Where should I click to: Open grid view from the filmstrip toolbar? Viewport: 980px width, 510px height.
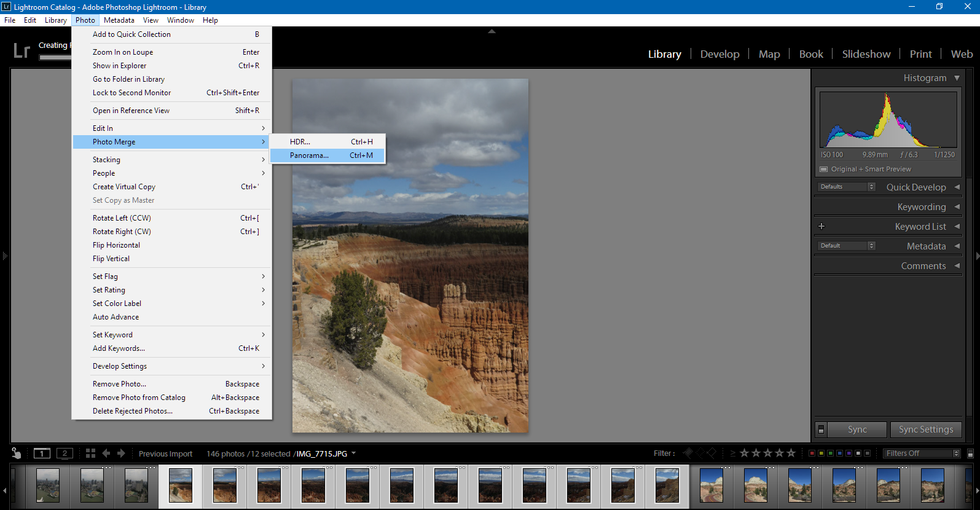pyautogui.click(x=90, y=453)
